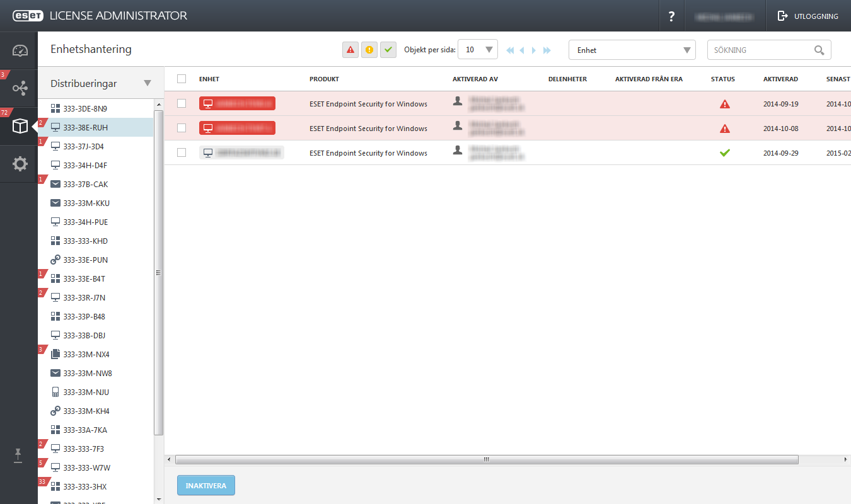This screenshot has width=851, height=504.
Task: Tick the checkbox for 2014-09-19 row
Action: click(182, 103)
